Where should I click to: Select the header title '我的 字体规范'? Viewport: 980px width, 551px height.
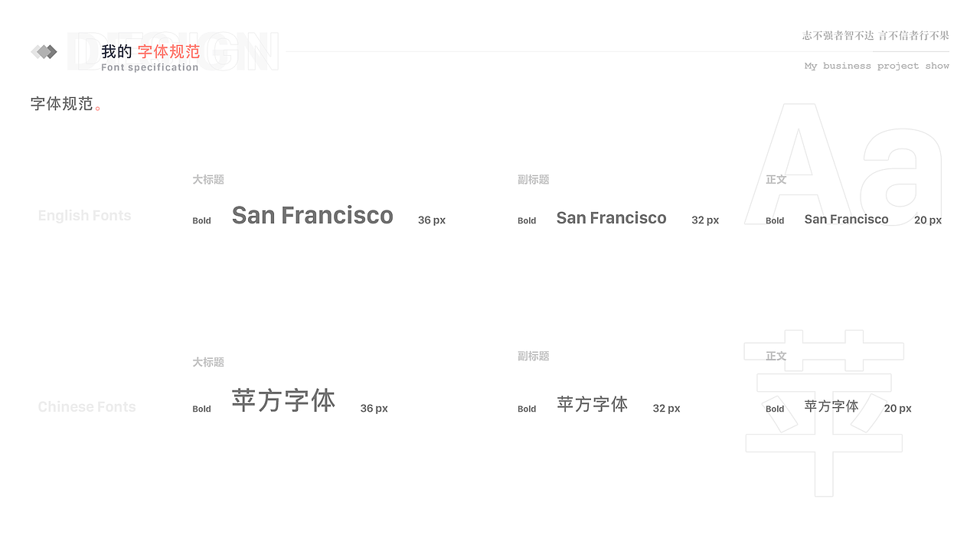[x=151, y=51]
